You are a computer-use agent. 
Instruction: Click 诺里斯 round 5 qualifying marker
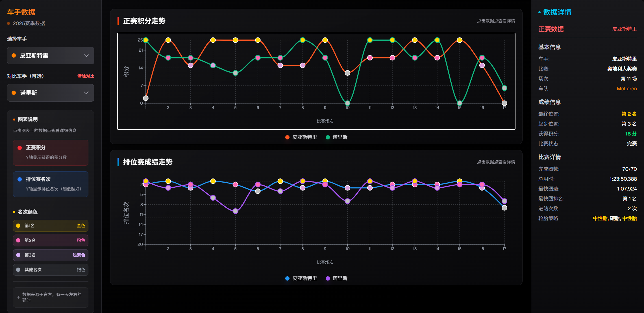tap(235, 211)
